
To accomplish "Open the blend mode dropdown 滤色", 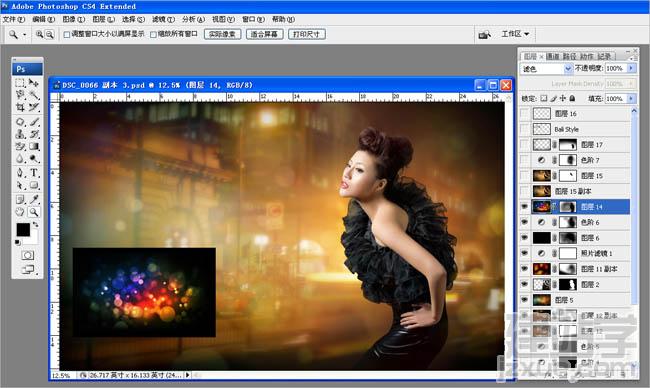I will point(546,68).
